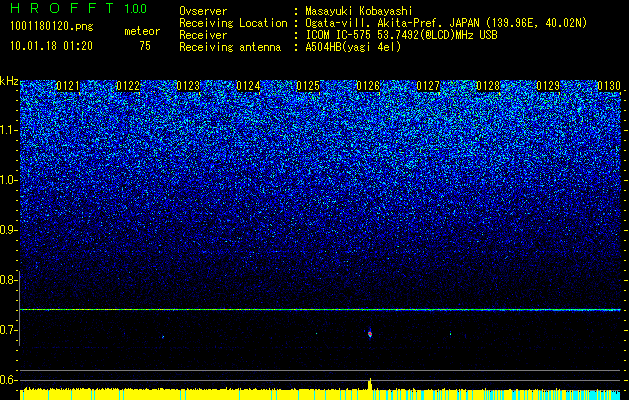Click the 1.0 frequency axis label

[9, 180]
